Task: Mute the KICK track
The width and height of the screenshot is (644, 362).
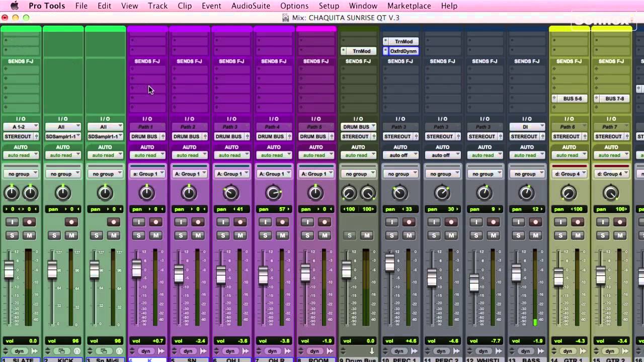Action: [71, 235]
